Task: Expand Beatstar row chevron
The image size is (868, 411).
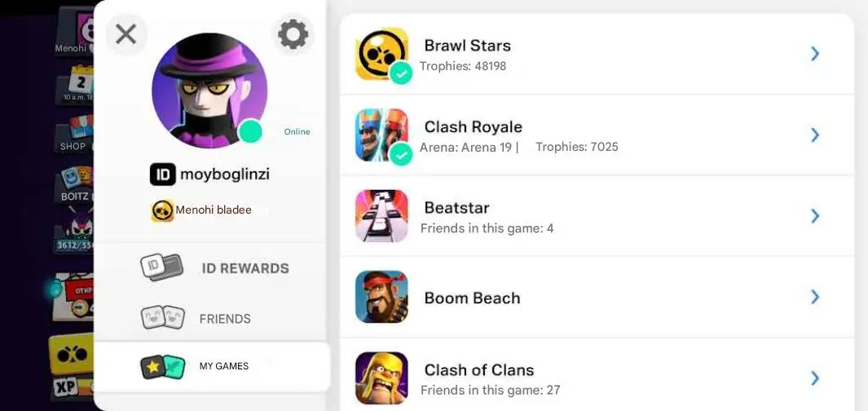Action: point(815,216)
